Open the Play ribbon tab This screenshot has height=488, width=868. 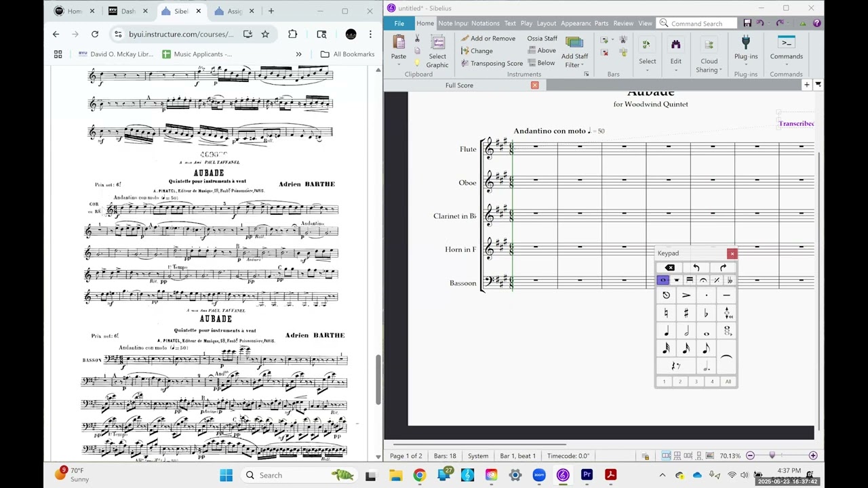[x=526, y=23]
